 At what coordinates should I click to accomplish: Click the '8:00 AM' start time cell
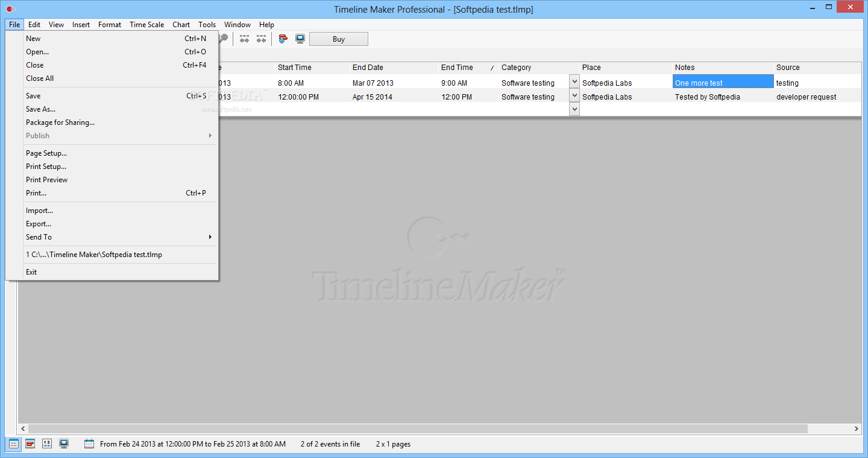point(312,83)
